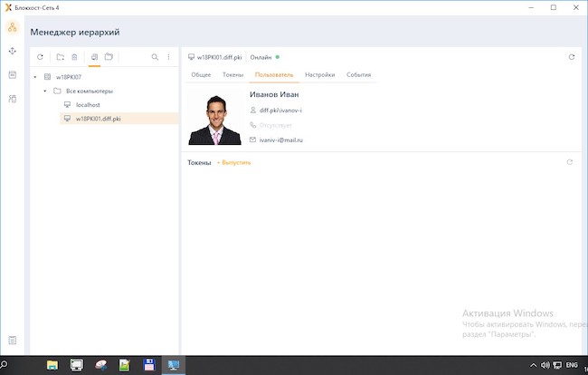Switch to the Общее tab

tap(201, 74)
